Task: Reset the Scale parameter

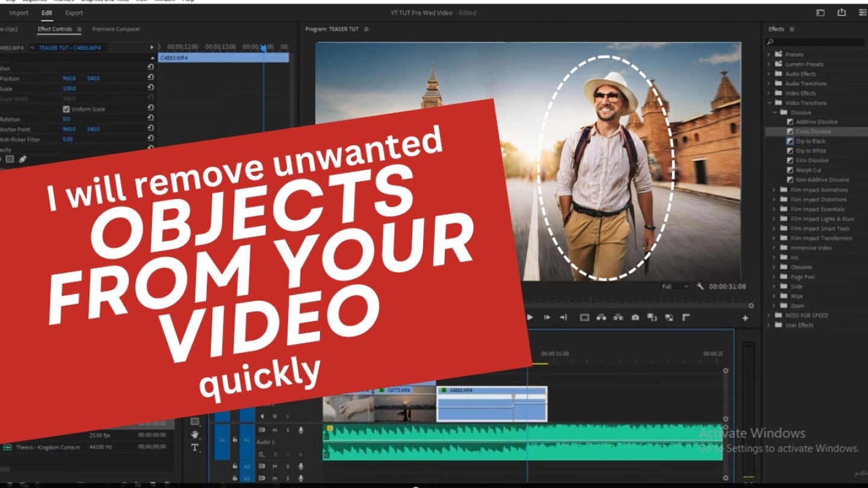Action: [x=151, y=89]
